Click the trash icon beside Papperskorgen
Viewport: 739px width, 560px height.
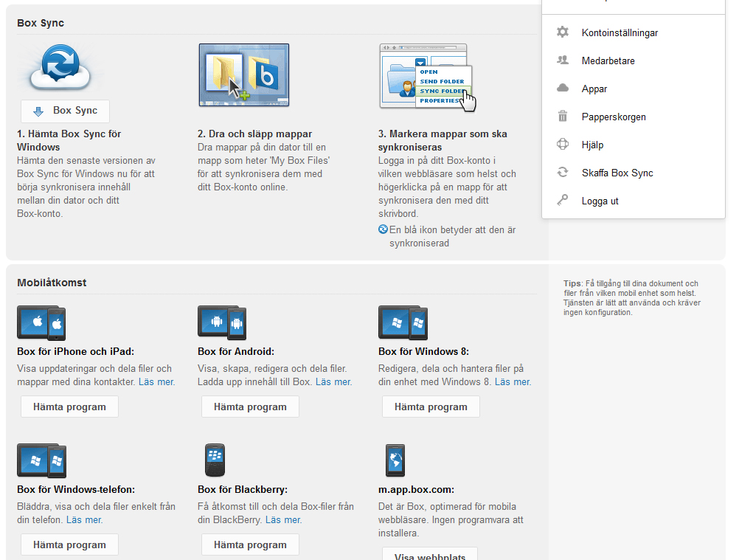pos(563,116)
